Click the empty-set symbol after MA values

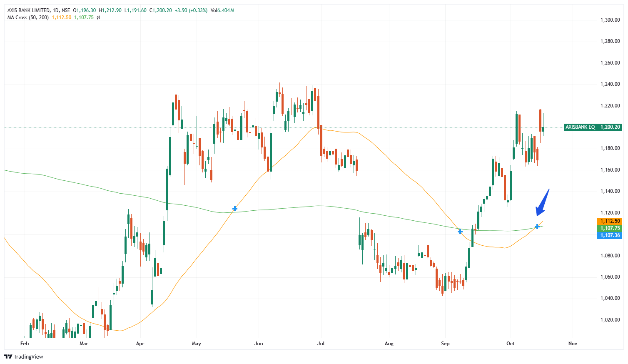pos(98,17)
